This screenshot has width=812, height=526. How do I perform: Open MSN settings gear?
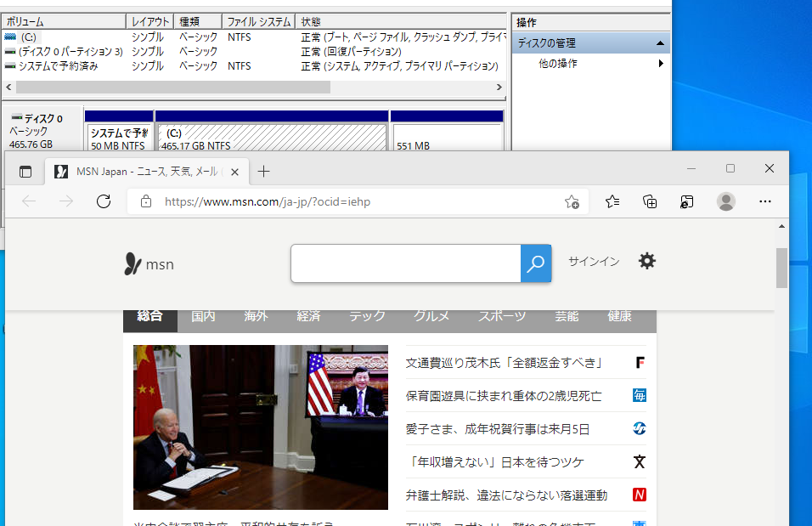tap(647, 261)
